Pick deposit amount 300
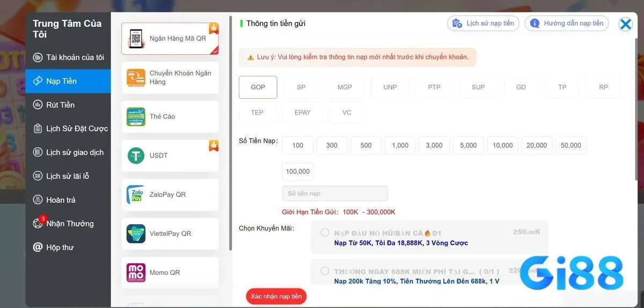This screenshot has width=644, height=308. click(332, 145)
